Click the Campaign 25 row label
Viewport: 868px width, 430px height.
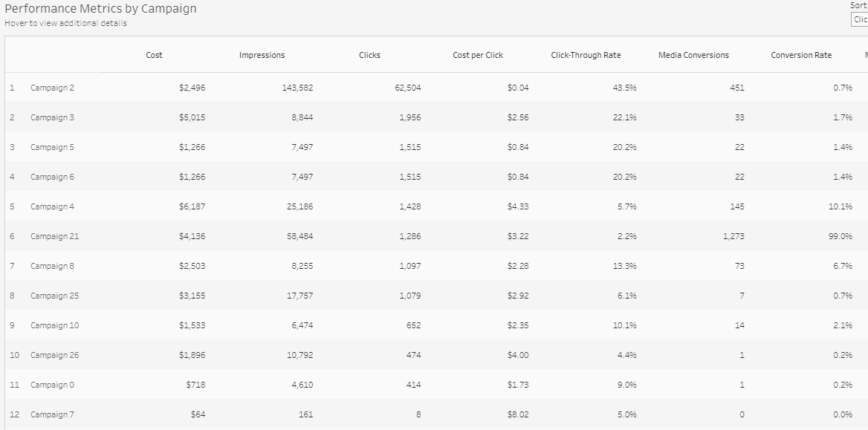point(54,296)
